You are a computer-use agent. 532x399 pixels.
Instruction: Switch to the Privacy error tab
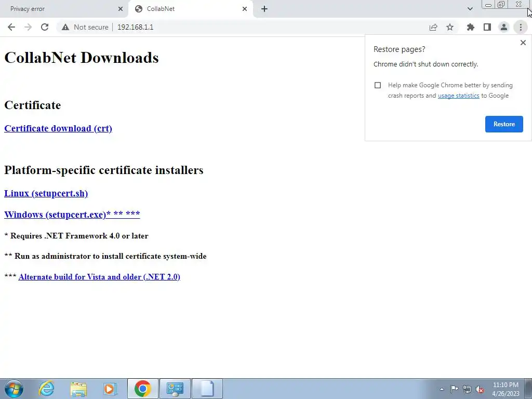coord(63,9)
